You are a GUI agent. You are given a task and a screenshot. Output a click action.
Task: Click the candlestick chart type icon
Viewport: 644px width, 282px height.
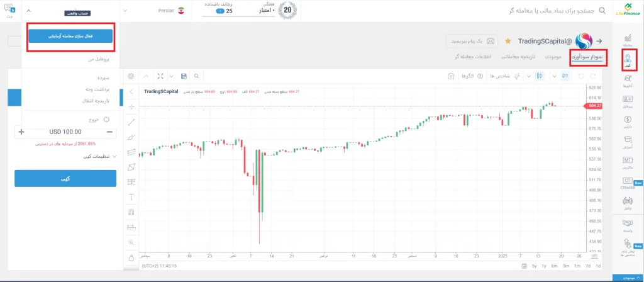[x=539, y=76]
